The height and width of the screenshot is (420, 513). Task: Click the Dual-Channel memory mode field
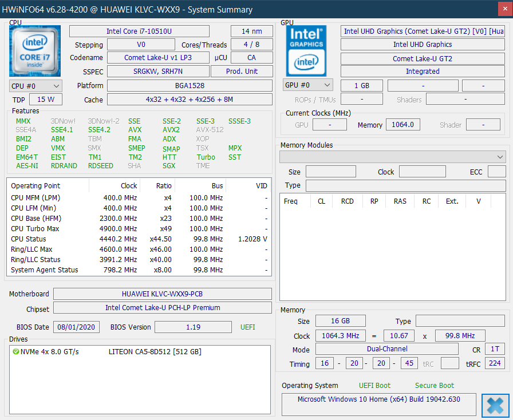point(387,349)
